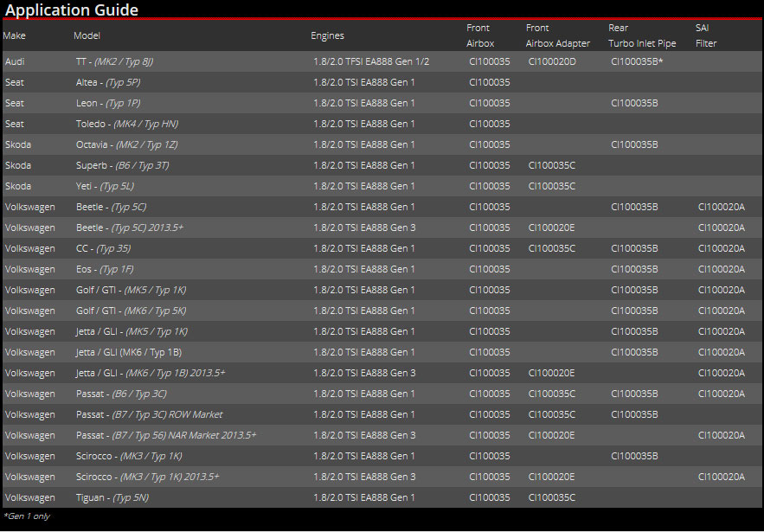Select the Model column header

click(x=87, y=35)
